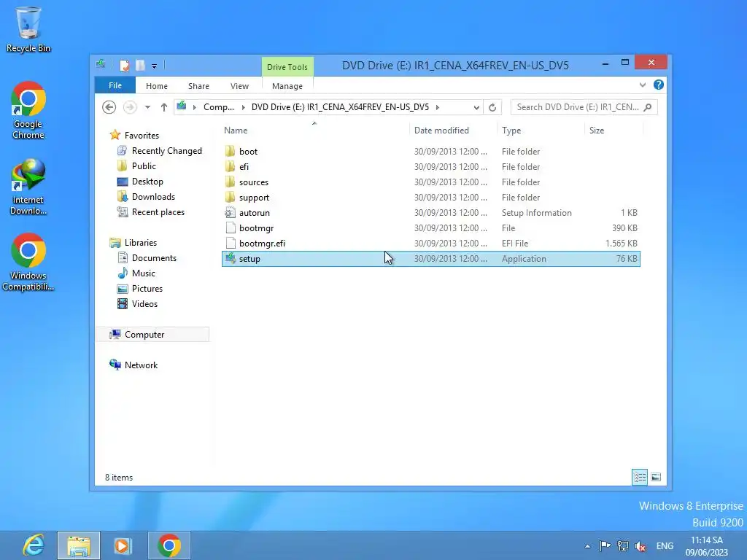Open the recent locations dropdown arrow
Image resolution: width=747 pixels, height=560 pixels.
(x=147, y=107)
